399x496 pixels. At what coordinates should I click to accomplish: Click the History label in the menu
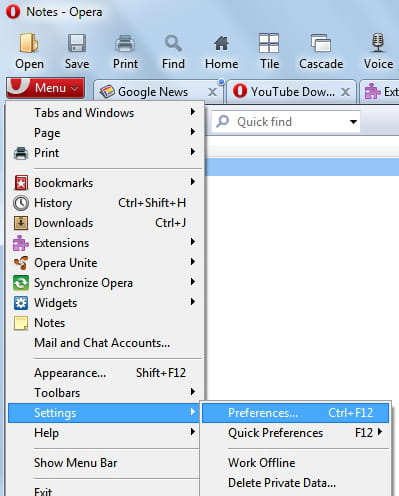53,203
